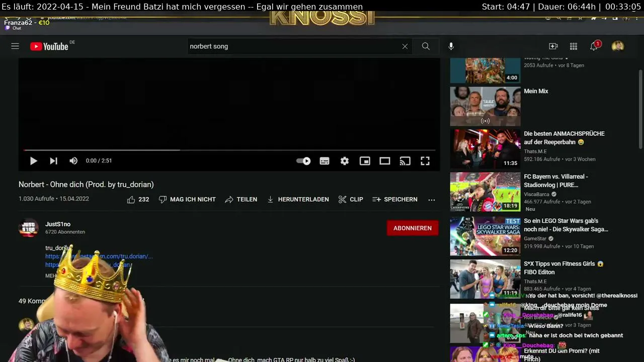
Task: Click title 'So ein LEGO Star Wars gab's'
Action: 566,225
